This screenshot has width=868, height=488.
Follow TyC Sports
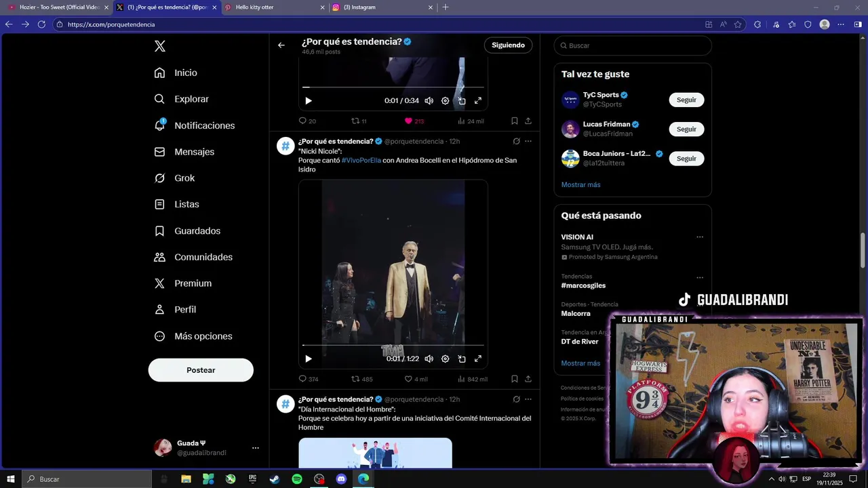click(686, 100)
